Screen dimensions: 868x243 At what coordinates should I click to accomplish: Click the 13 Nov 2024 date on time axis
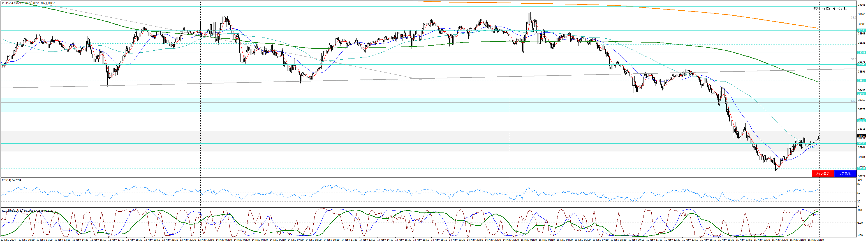click(x=8, y=240)
